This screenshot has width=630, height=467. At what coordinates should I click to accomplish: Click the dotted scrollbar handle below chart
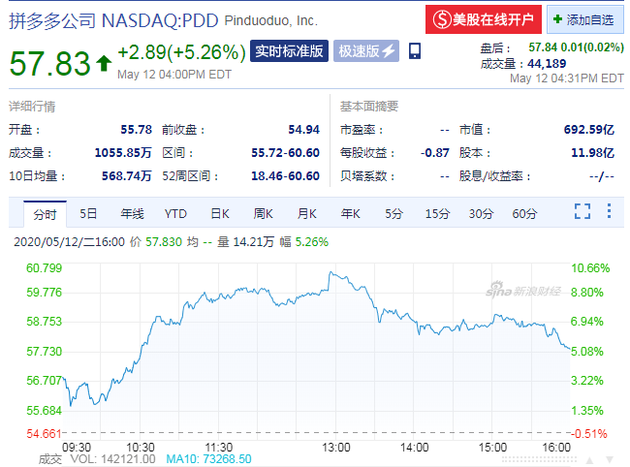pos(539,459)
